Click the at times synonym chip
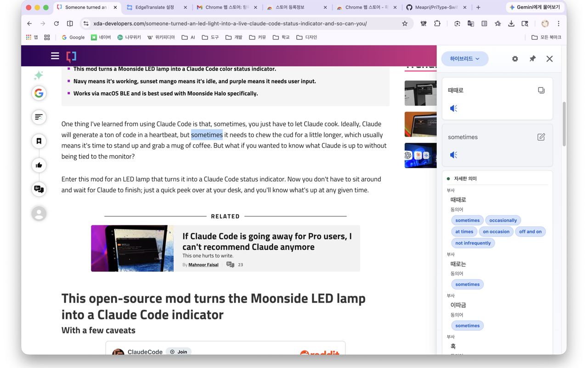 (x=464, y=231)
